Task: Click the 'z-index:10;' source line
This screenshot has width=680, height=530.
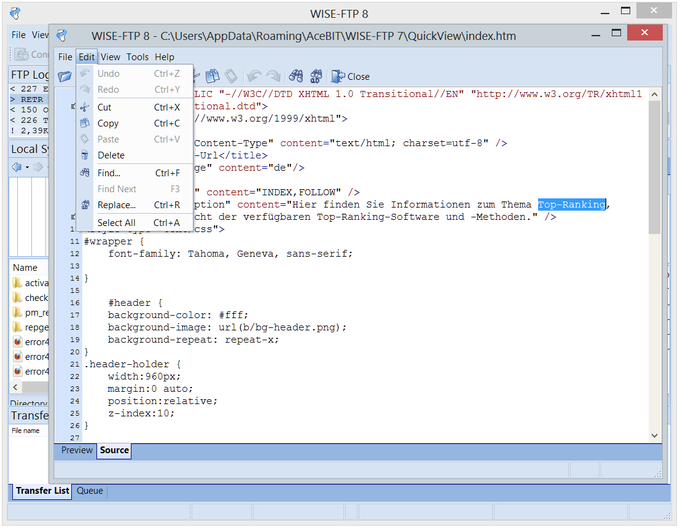Action: (141, 413)
